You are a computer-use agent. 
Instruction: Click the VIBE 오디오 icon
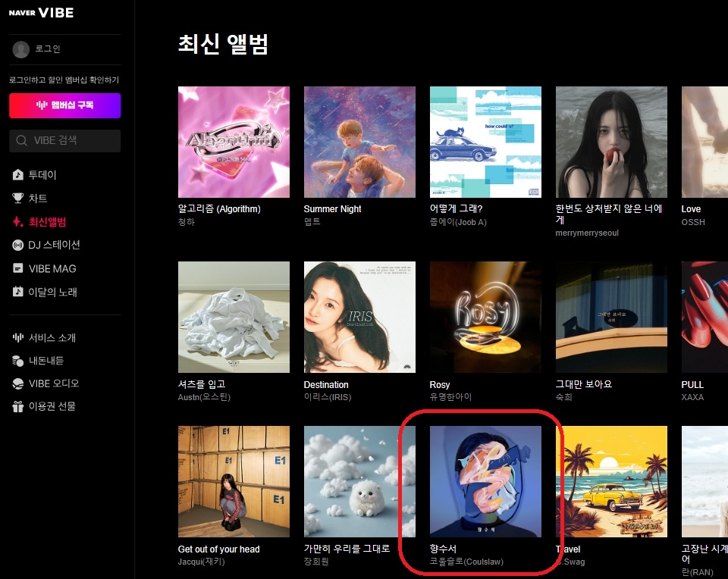[17, 383]
